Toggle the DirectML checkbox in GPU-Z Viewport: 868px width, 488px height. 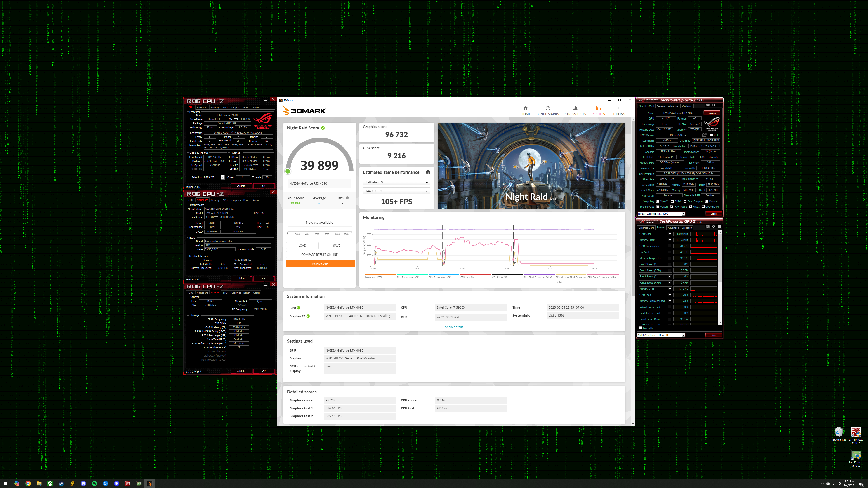click(707, 201)
